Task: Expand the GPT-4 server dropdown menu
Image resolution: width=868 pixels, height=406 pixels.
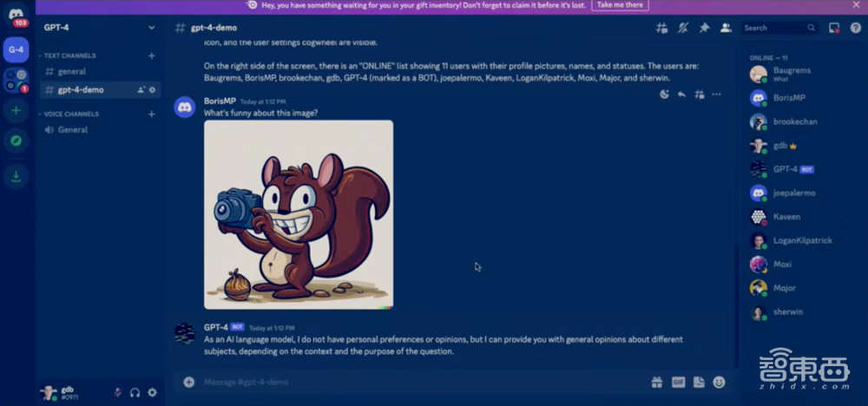Action: pyautogui.click(x=152, y=28)
